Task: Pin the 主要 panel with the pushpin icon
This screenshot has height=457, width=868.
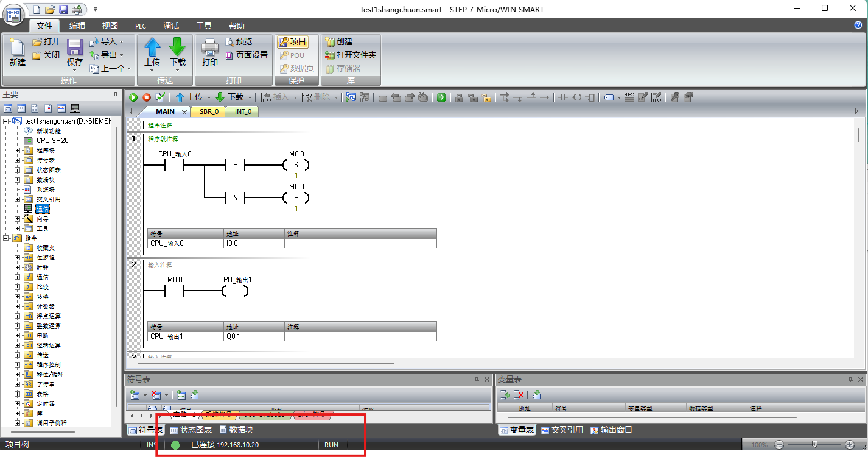Action: click(116, 94)
